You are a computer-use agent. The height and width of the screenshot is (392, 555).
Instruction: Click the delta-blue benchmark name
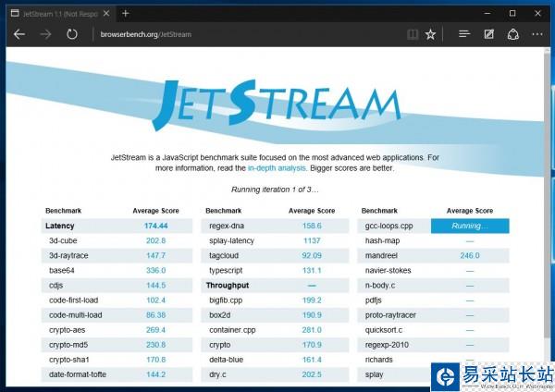227,360
